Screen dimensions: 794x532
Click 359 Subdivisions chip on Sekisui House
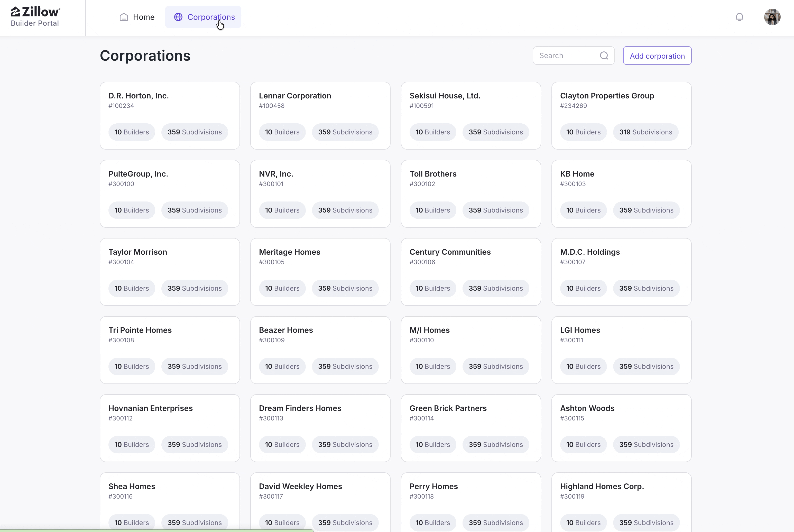click(x=496, y=132)
